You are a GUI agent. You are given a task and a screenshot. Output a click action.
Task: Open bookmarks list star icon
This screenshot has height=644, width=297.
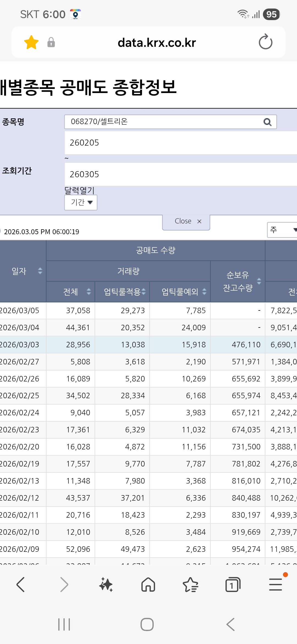pyautogui.click(x=191, y=585)
